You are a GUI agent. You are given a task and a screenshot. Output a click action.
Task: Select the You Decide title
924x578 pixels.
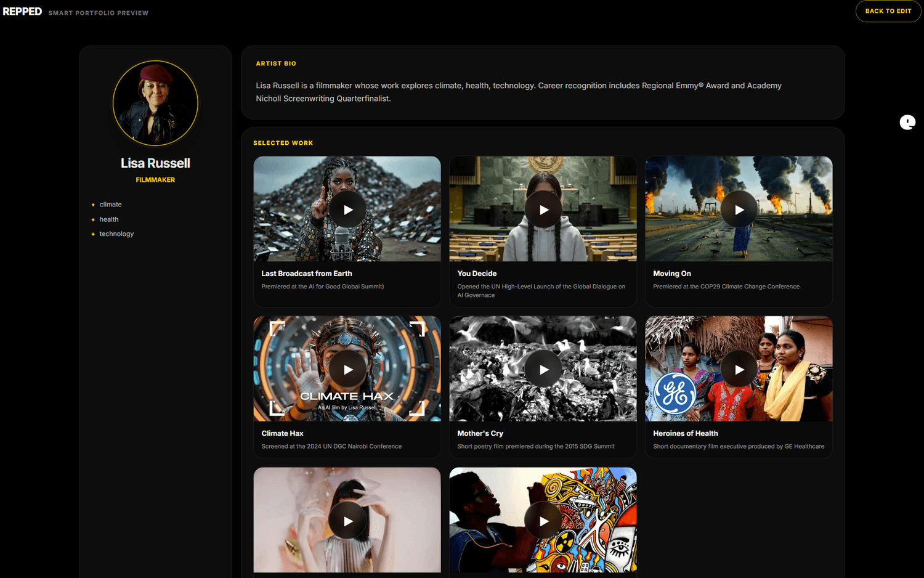(477, 274)
